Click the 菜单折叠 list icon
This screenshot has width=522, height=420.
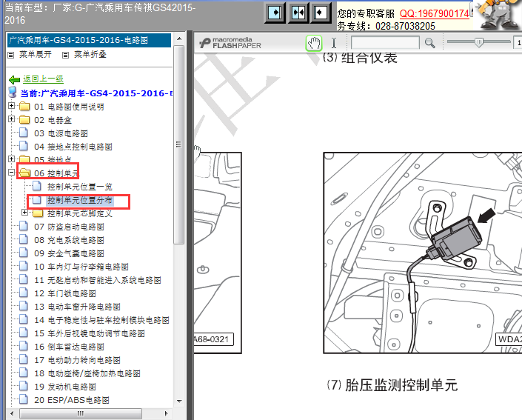[66, 55]
